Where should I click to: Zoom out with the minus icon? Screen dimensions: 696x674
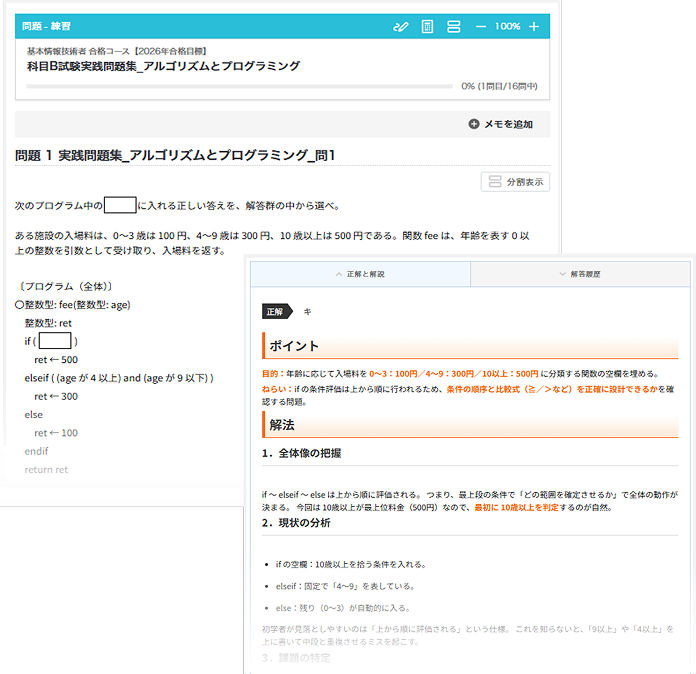[x=481, y=26]
